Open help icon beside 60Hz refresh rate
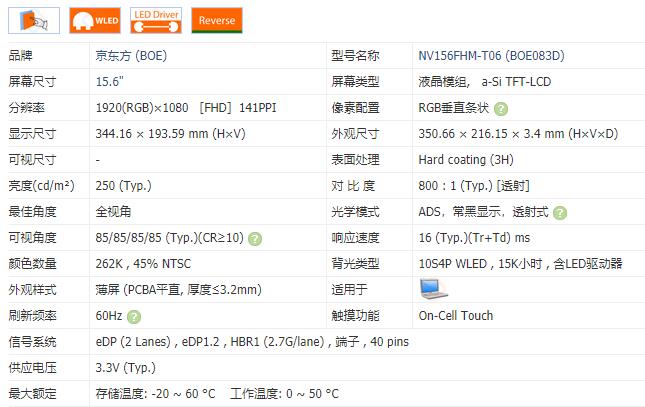Image resolution: width=645 pixels, height=407 pixels. (x=134, y=316)
